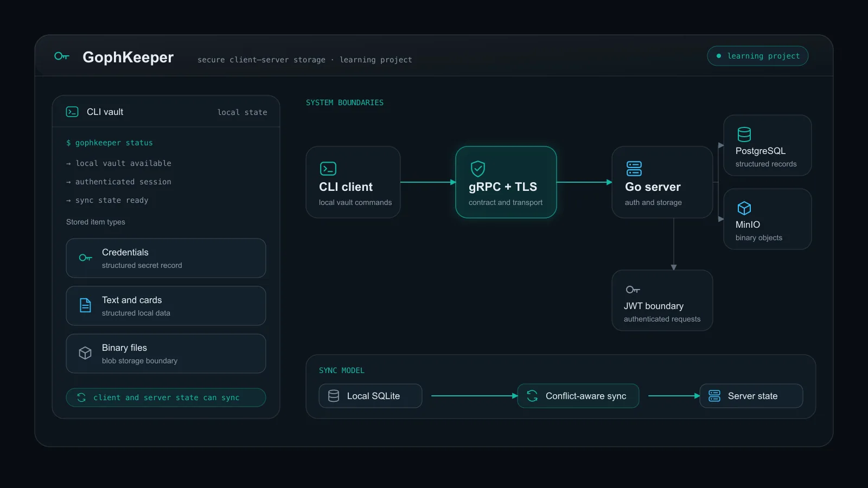The width and height of the screenshot is (868, 488).
Task: Click the 'structured records' caption
Action: [766, 164]
